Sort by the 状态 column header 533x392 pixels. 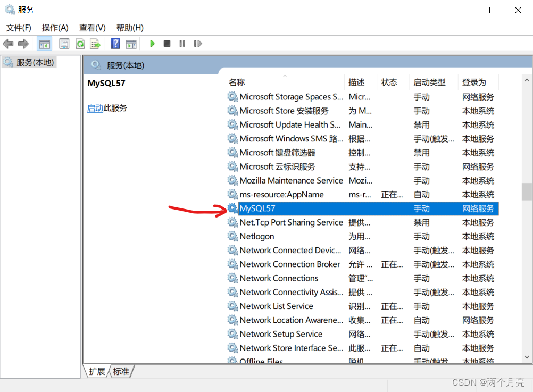click(393, 82)
